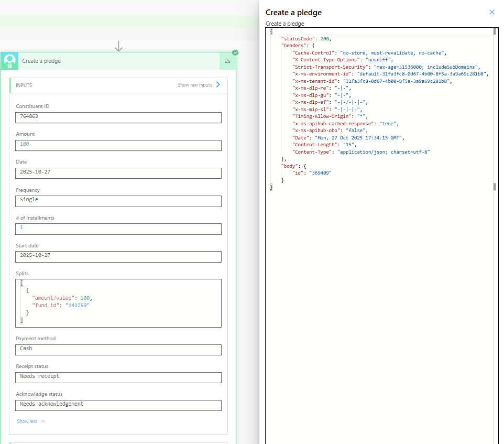Collapse fields with Show less
Screen dimensions: 504x444
[27, 421]
